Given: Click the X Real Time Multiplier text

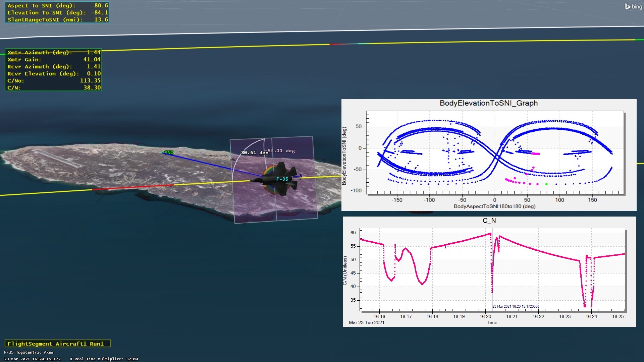Looking at the screenshot, I should [104, 359].
